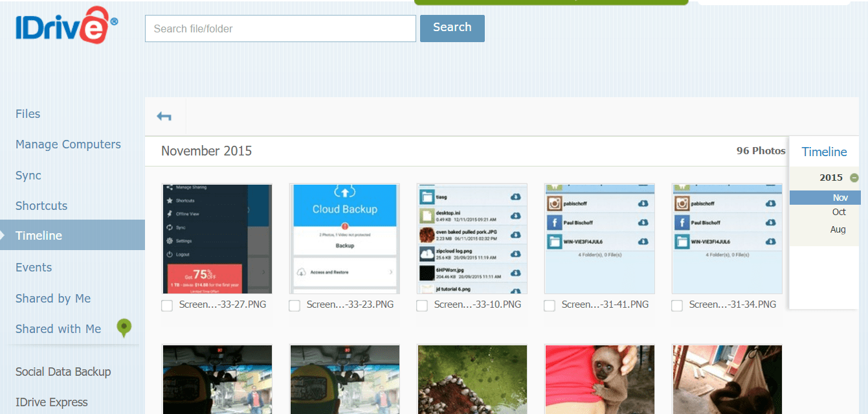Screen dimensions: 868x414
Task: Jump to Oct in the timeline
Action: tap(839, 212)
